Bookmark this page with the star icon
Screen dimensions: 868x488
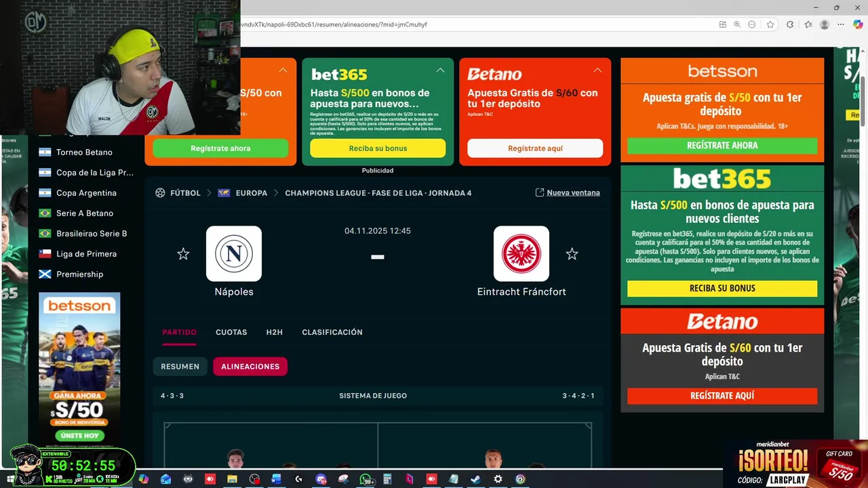click(770, 24)
